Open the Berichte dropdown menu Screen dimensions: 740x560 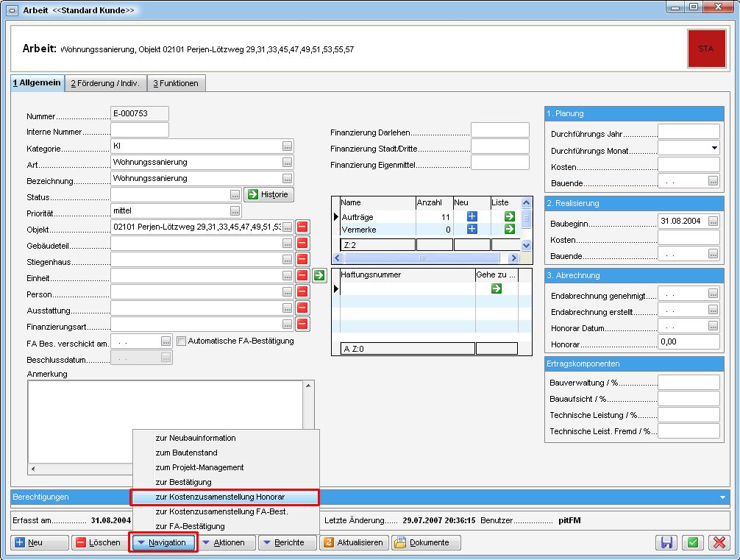(288, 543)
